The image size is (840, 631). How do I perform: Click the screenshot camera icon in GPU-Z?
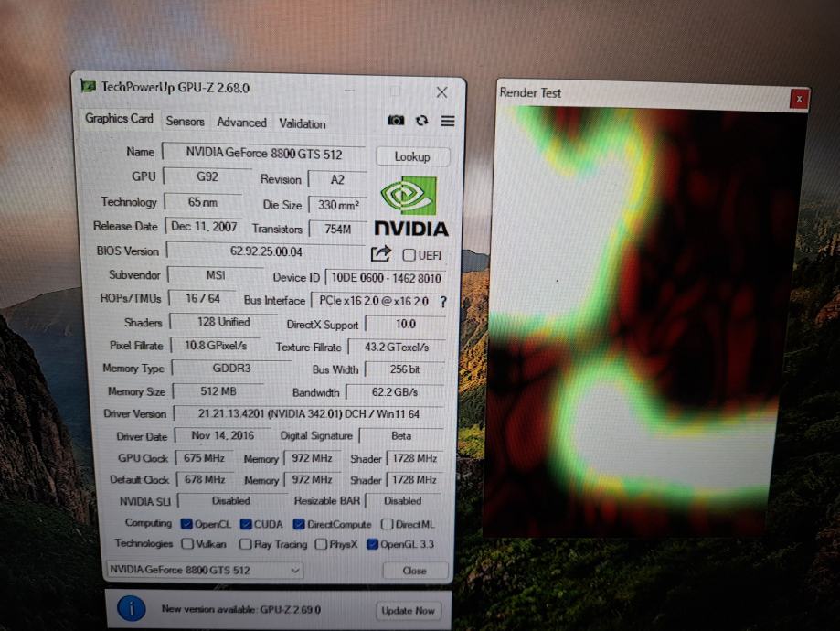click(396, 120)
